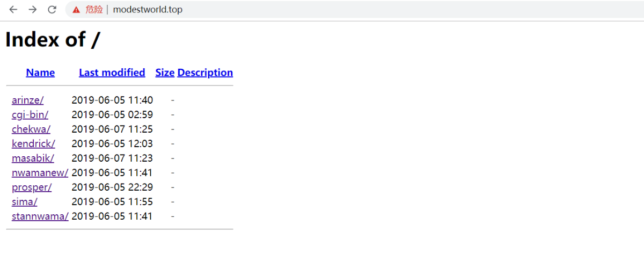
Task: Click the browser forward arrow
Action: (33, 10)
